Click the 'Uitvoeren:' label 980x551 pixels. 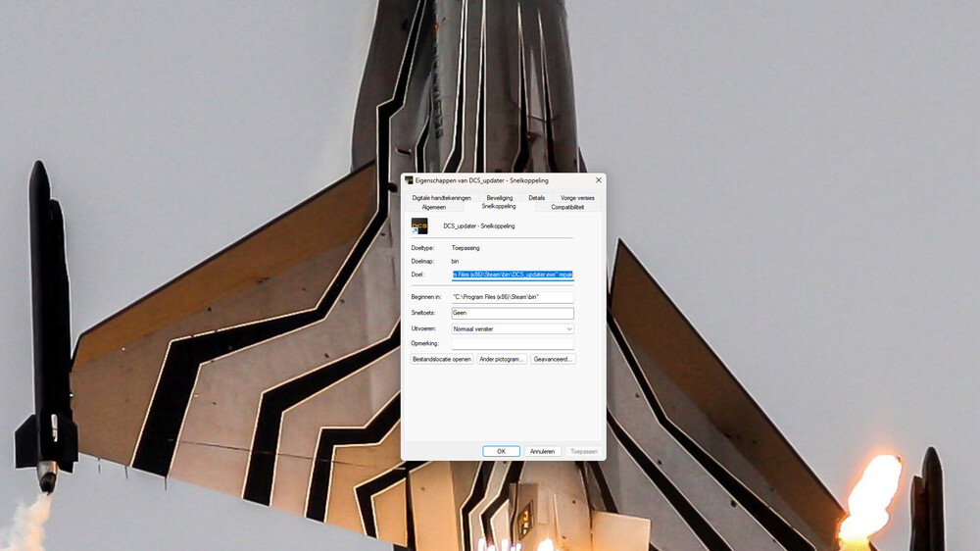[x=423, y=329]
